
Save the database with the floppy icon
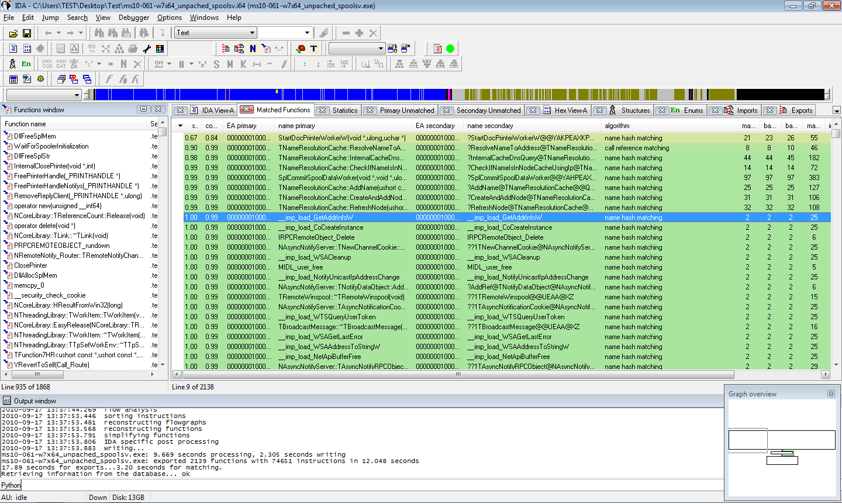coord(27,33)
